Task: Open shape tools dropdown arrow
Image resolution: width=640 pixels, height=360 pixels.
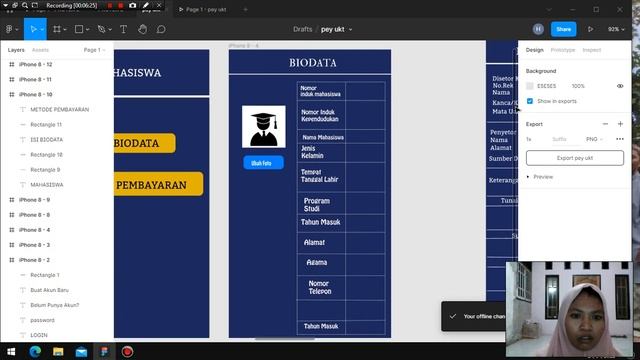Action: coord(87,29)
